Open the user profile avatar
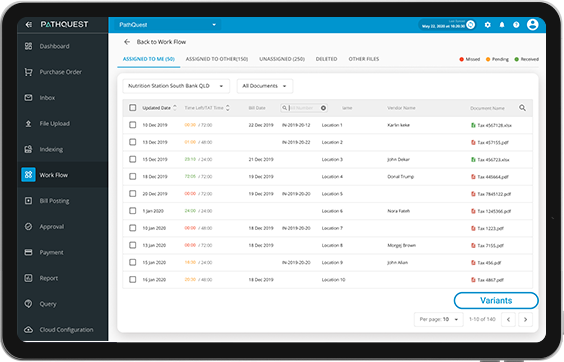This screenshot has width=564, height=362. tap(532, 24)
